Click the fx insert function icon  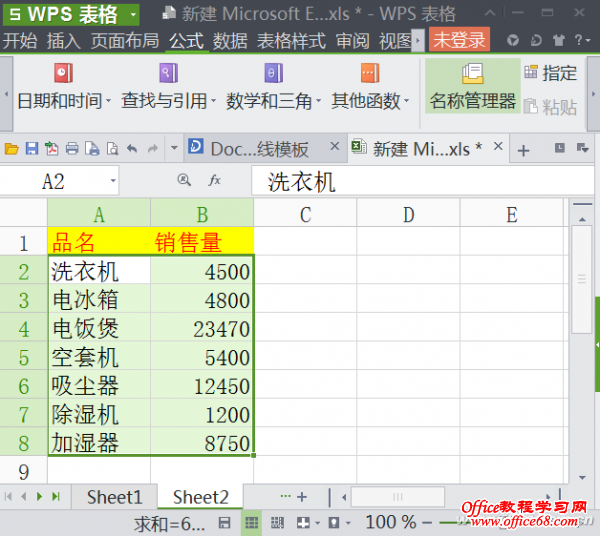pyautogui.click(x=214, y=181)
